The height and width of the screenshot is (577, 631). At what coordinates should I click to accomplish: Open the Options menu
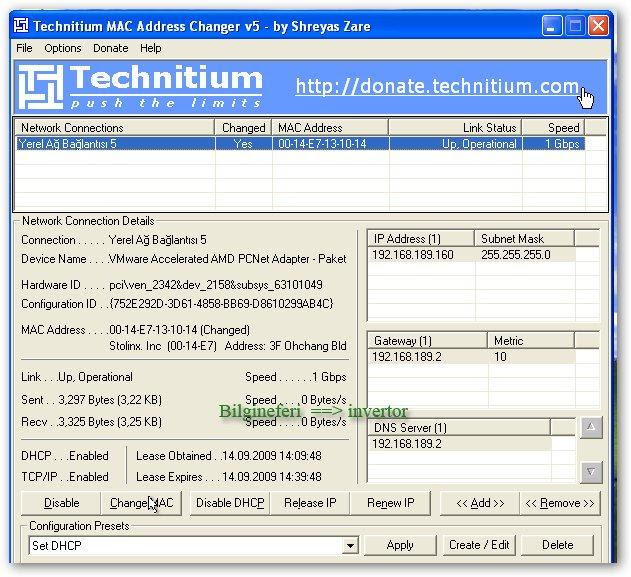coord(63,48)
